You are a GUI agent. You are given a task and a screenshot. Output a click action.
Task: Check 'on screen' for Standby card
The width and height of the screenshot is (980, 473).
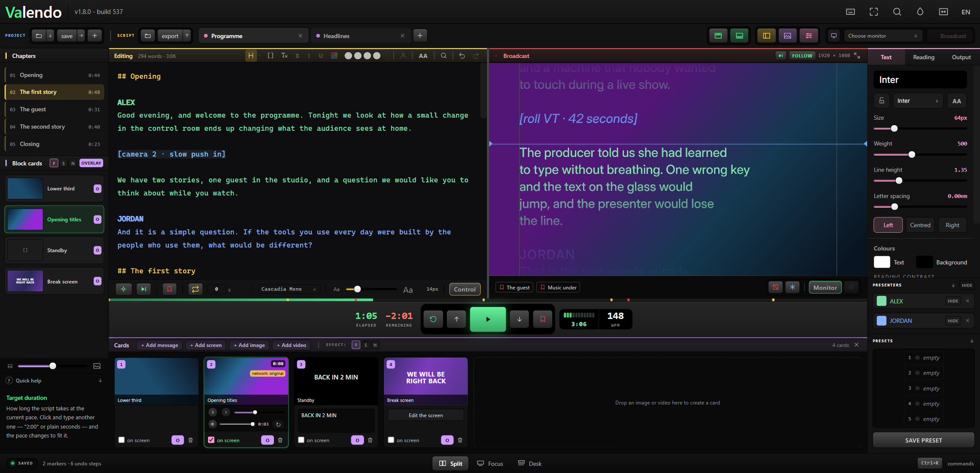coord(301,440)
